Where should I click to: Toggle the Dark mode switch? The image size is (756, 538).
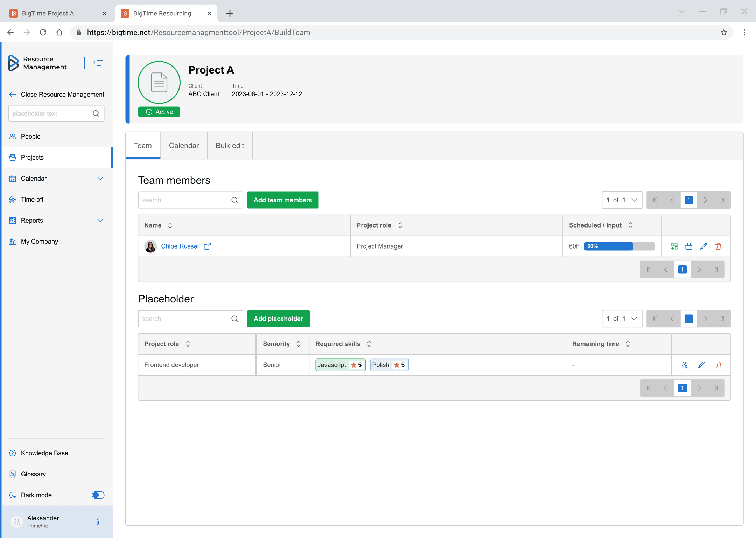coord(98,495)
